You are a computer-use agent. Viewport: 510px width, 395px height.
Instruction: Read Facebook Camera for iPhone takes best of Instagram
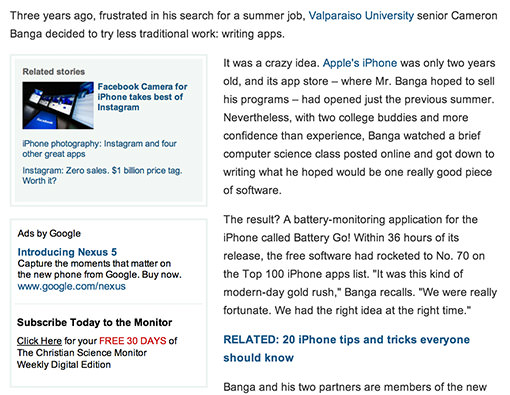tap(142, 97)
